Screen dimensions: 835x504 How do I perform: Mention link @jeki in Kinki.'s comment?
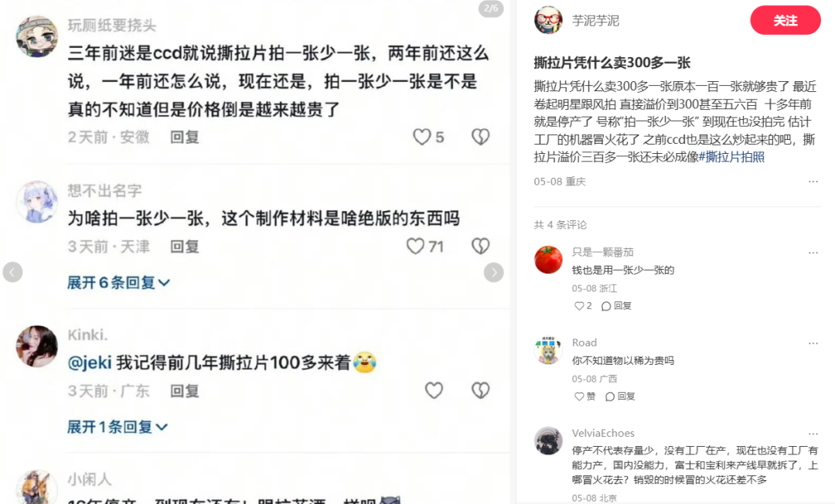coord(90,363)
